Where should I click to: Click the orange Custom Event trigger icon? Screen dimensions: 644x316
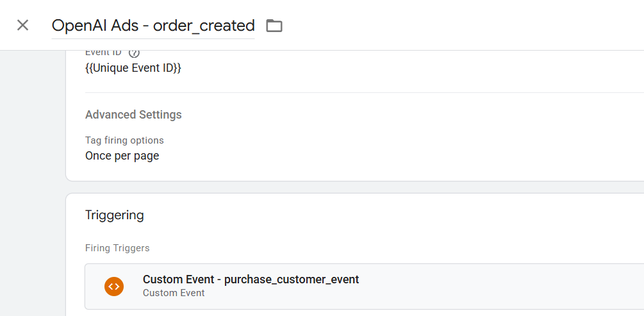(114, 286)
